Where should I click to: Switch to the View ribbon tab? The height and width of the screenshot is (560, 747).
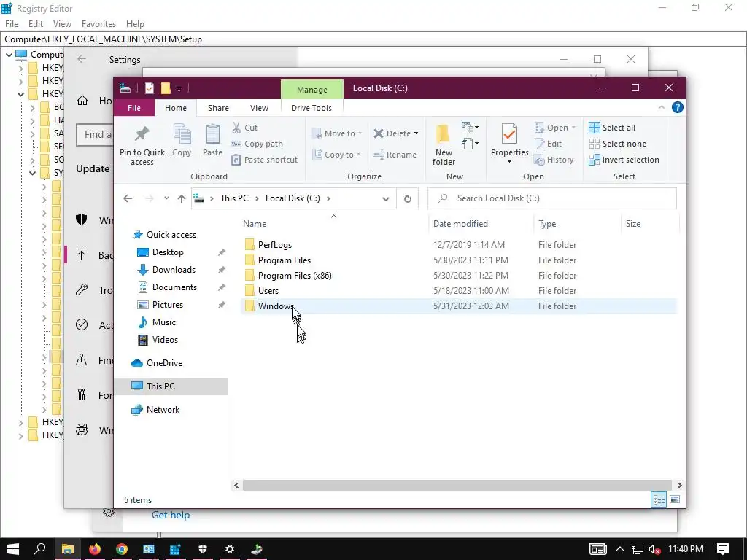[259, 108]
